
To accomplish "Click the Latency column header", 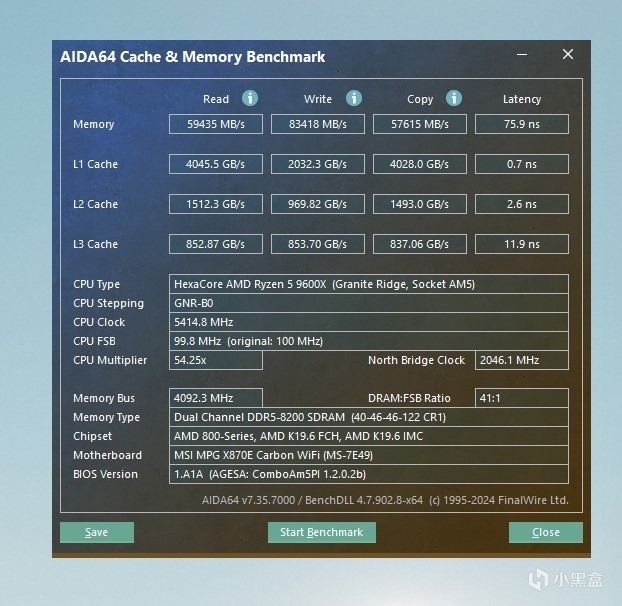I will coord(522,99).
